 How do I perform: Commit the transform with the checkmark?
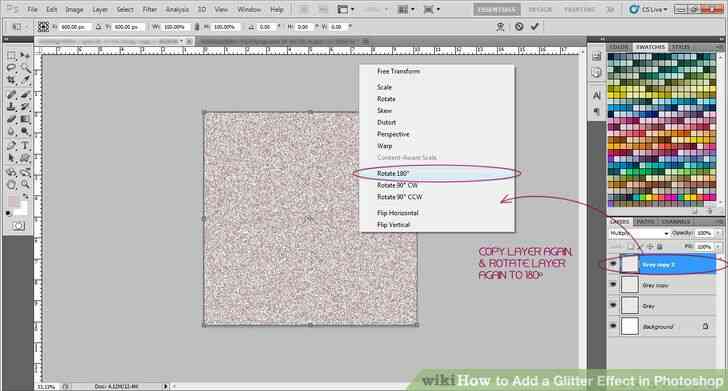tap(535, 26)
